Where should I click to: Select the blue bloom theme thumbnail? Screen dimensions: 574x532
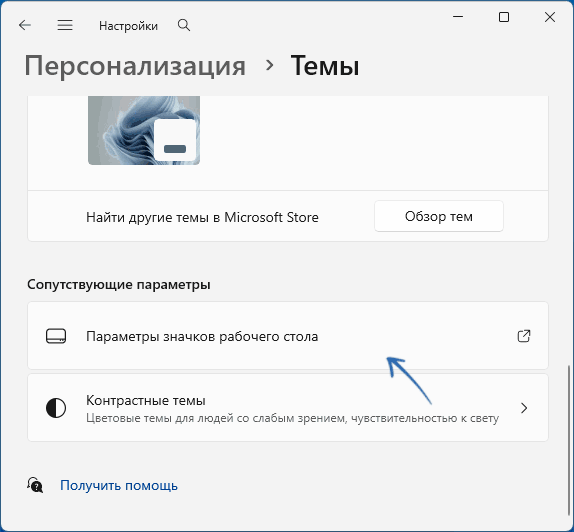[144, 130]
